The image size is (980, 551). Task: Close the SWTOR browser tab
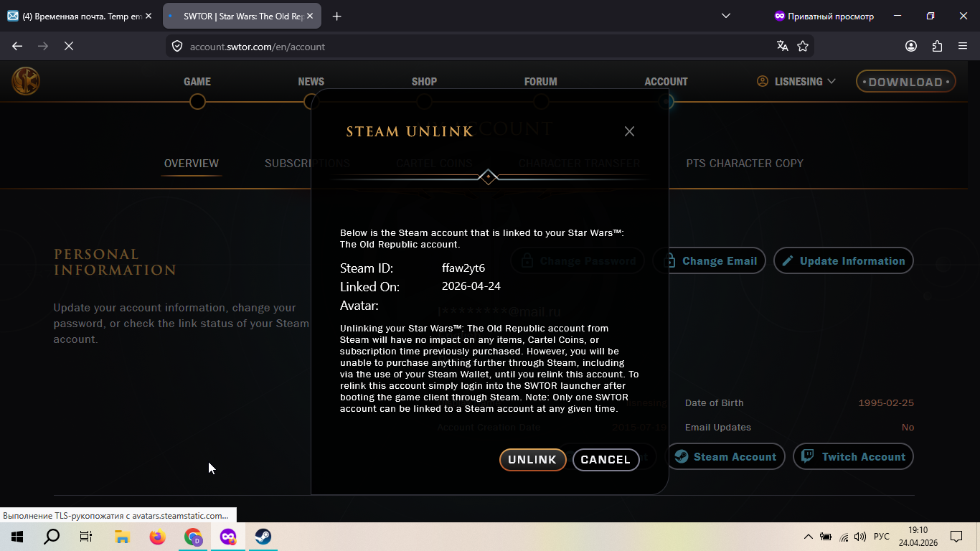pyautogui.click(x=311, y=16)
